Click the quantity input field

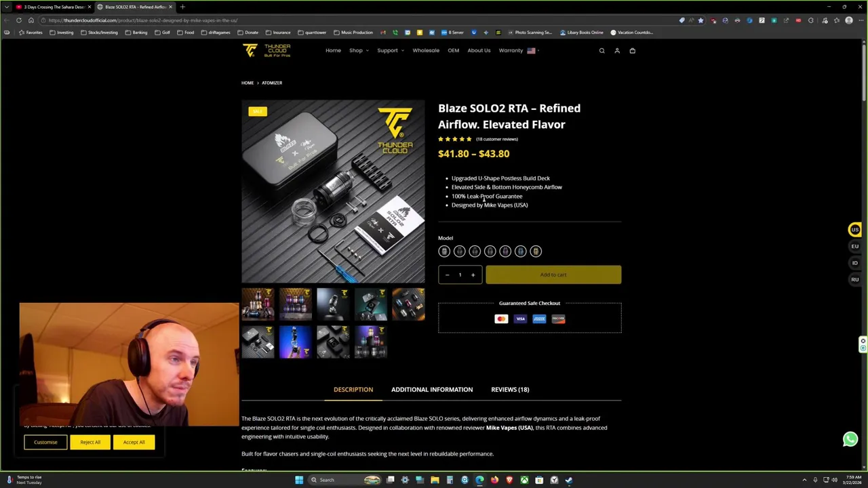[x=460, y=275]
